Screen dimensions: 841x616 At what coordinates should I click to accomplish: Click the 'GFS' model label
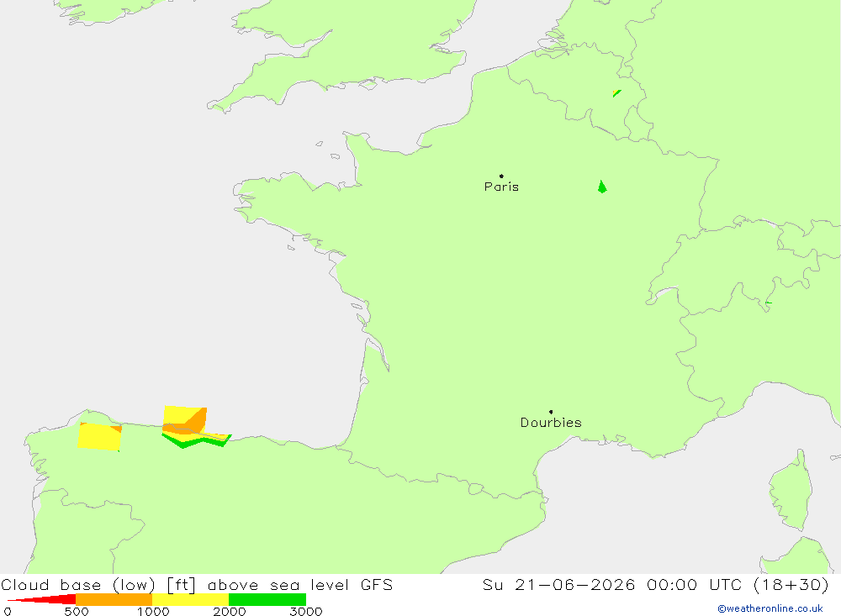pyautogui.click(x=377, y=584)
